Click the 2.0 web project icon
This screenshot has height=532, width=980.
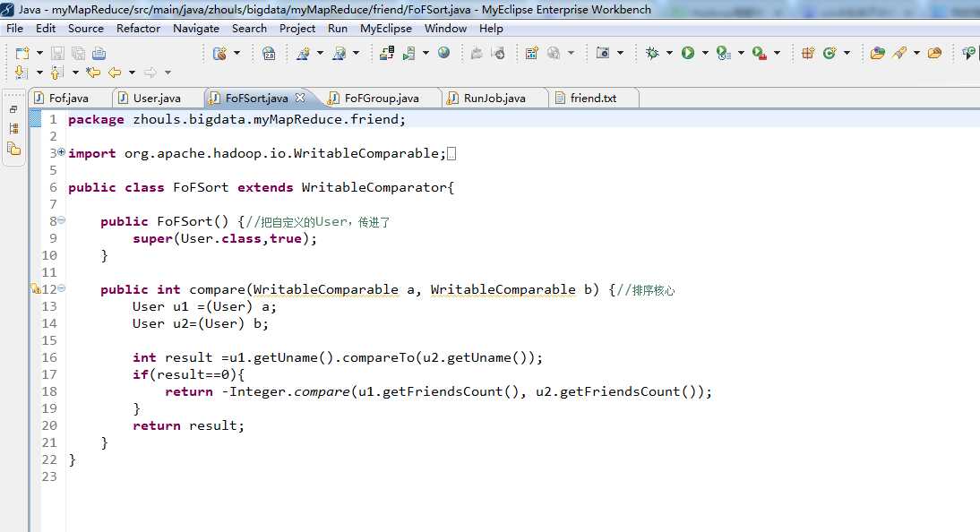pyautogui.click(x=269, y=53)
